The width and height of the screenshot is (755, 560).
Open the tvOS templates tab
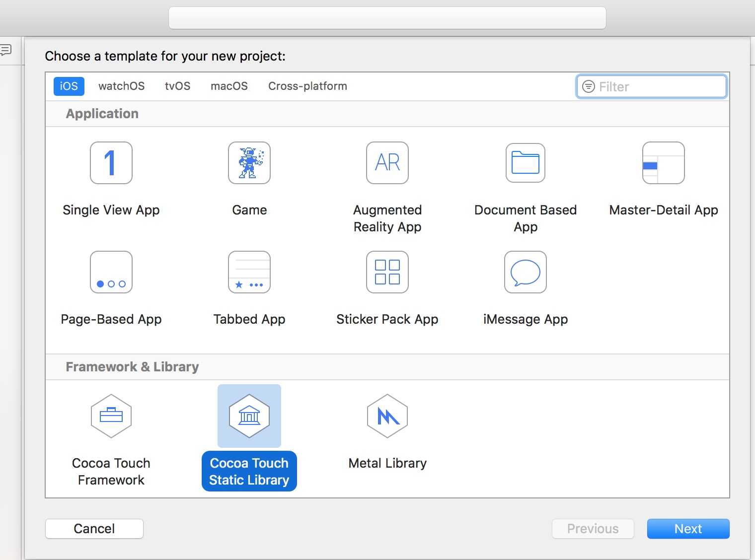[x=178, y=86]
